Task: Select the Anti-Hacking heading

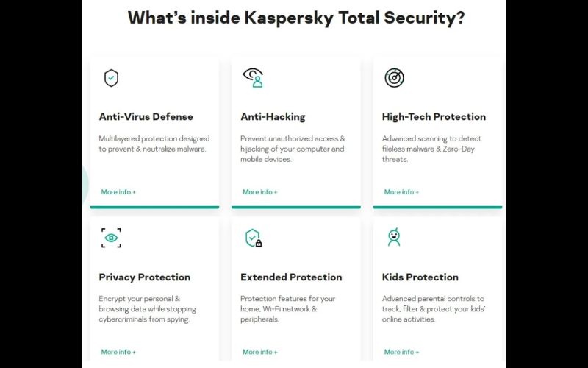Action: [273, 116]
